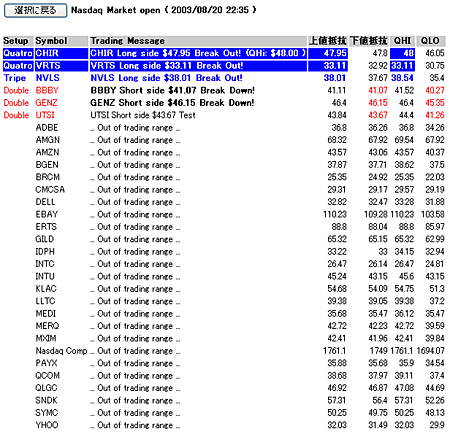Select the 29.9 QLO value for YHOO
The width and height of the screenshot is (450, 434).
click(437, 425)
